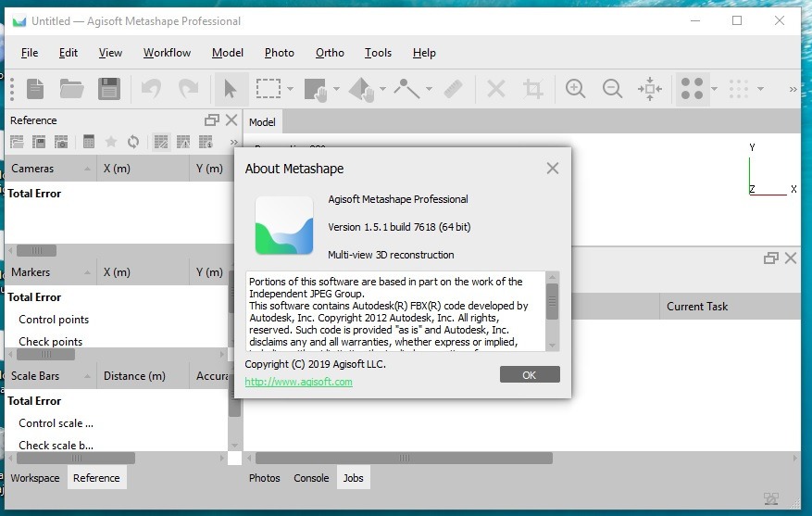Switch to the Console tab
This screenshot has height=516, width=812.
(x=311, y=478)
